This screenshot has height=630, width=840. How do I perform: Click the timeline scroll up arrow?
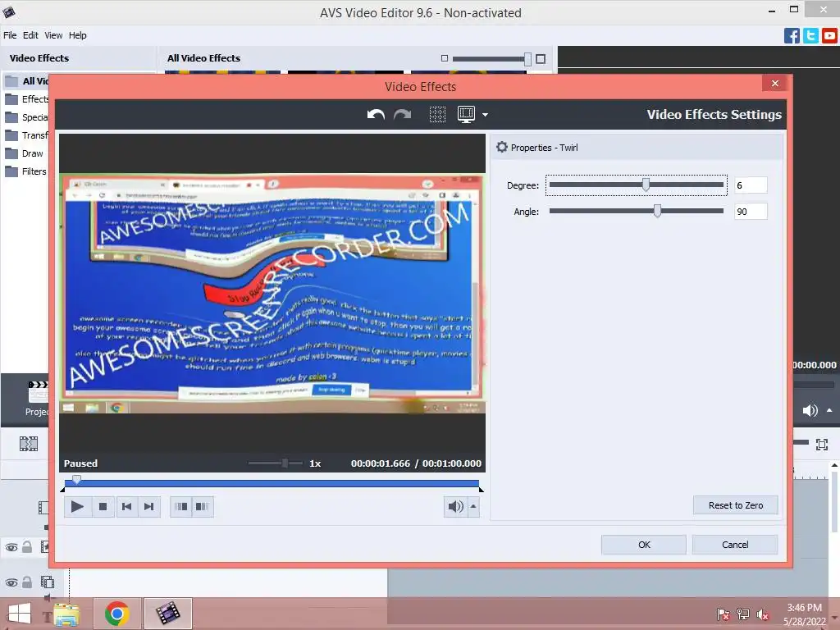click(834, 466)
